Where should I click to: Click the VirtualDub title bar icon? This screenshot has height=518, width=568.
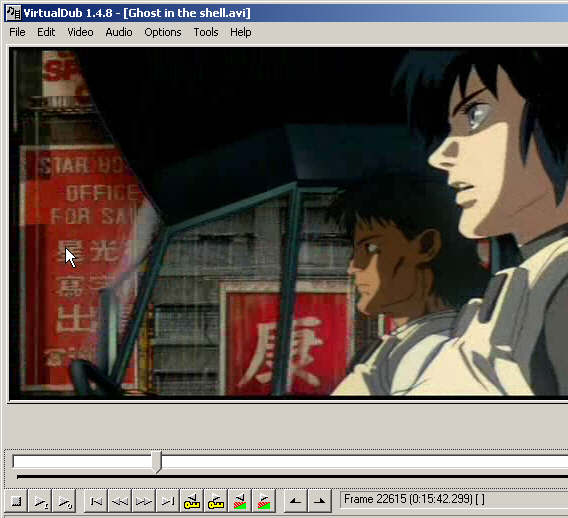click(x=13, y=13)
